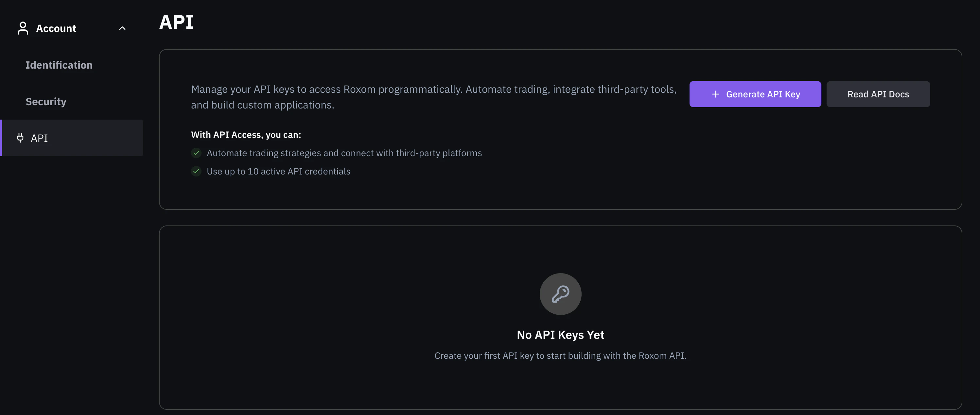
Task: Switch to the Security section
Action: pyautogui.click(x=46, y=101)
